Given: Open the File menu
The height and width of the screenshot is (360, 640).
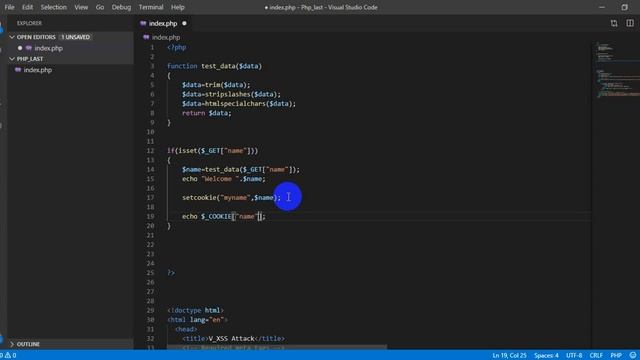Looking at the screenshot, I should coord(9,7).
